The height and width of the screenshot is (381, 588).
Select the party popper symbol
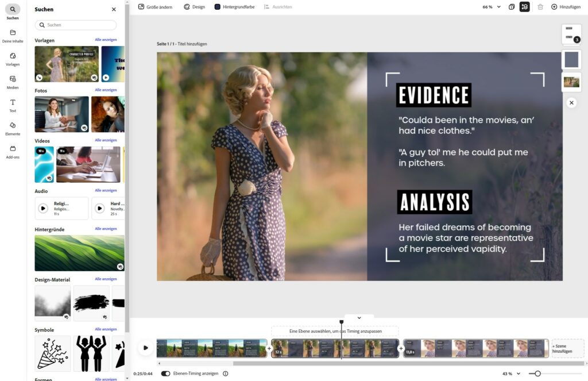[x=53, y=353]
